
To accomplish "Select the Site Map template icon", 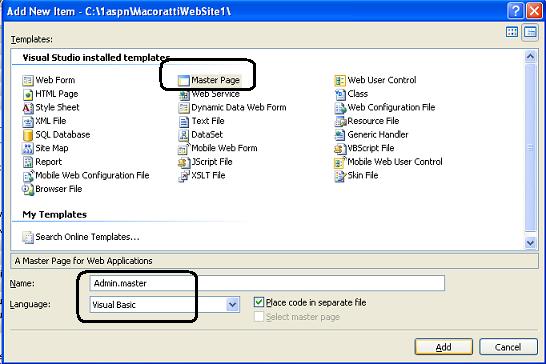I will (28, 149).
